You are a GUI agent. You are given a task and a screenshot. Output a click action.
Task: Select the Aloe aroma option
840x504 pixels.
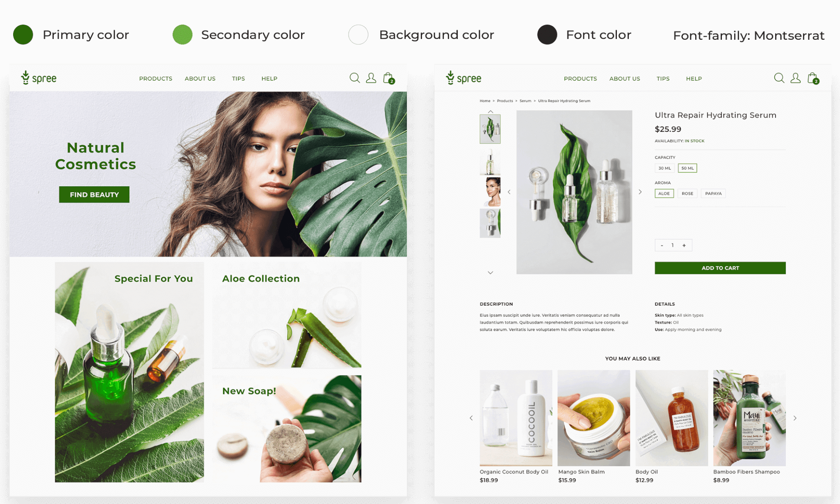[x=664, y=193]
